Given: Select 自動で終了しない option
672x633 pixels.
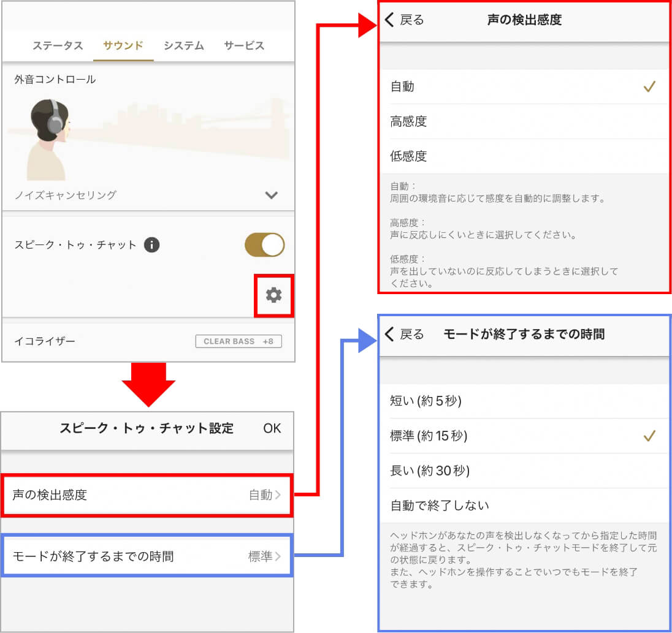Looking at the screenshot, I should tap(522, 506).
